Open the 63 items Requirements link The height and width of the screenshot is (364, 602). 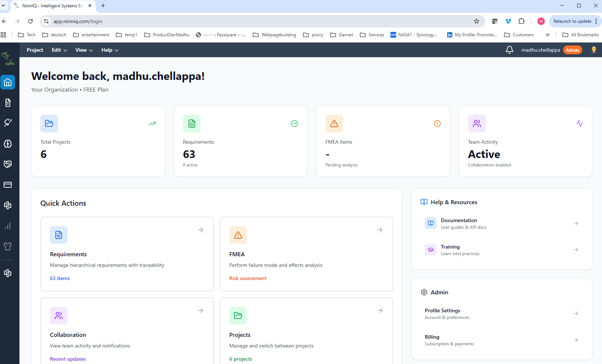(x=59, y=278)
